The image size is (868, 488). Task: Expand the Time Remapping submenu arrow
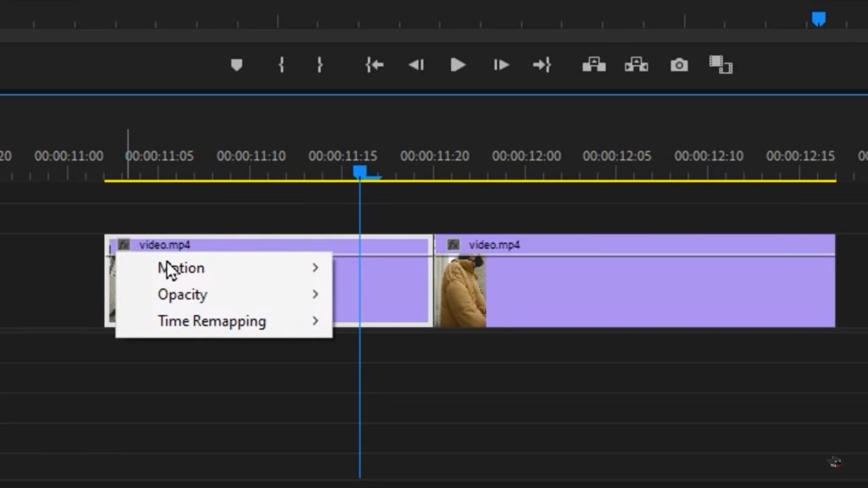tap(315, 321)
